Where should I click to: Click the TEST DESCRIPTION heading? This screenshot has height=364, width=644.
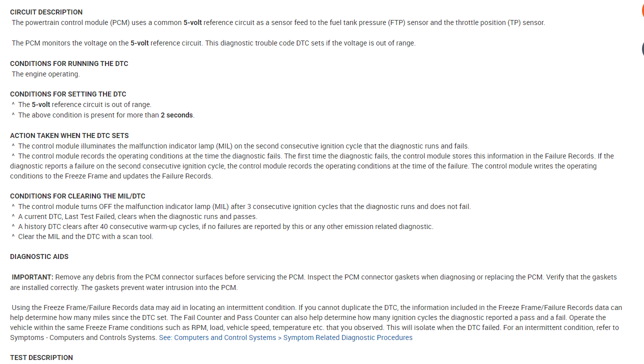point(41,357)
